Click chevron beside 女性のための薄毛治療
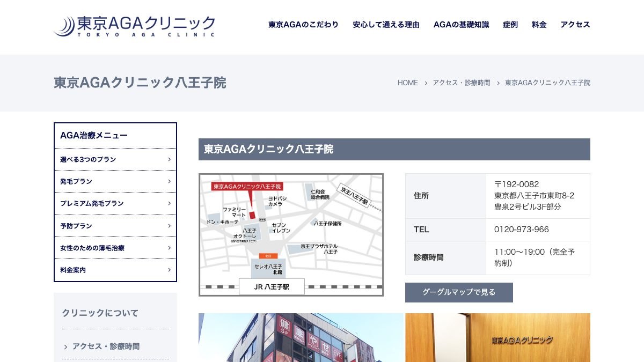644x362 pixels. [x=169, y=248]
